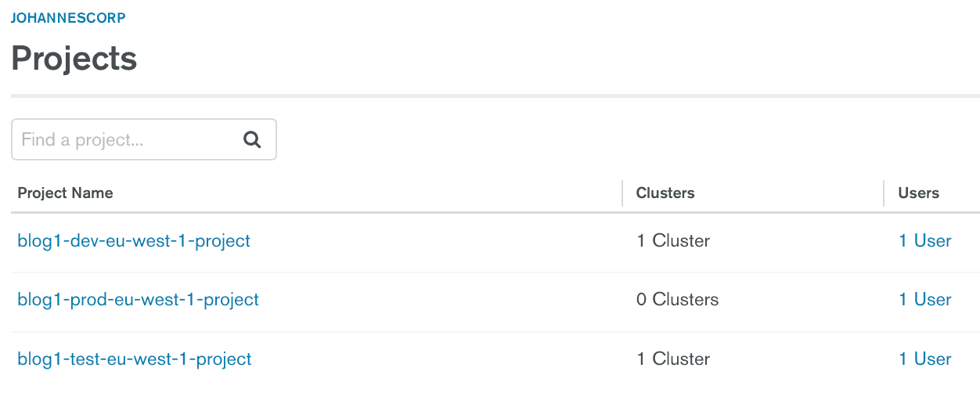Open 1 User link for blog1-prod project
The width and height of the screenshot is (980, 393).
[924, 299]
